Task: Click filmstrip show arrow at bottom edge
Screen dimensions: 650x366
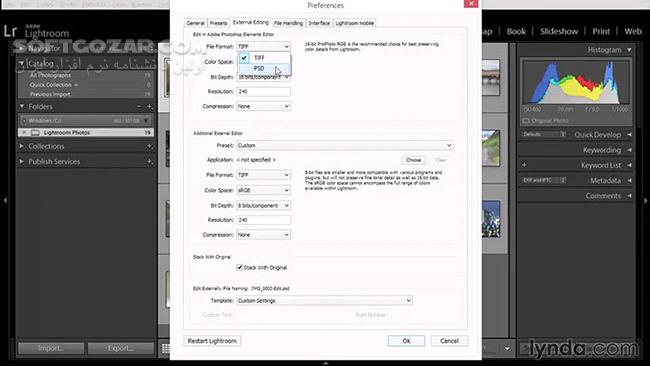Action: tap(325, 363)
